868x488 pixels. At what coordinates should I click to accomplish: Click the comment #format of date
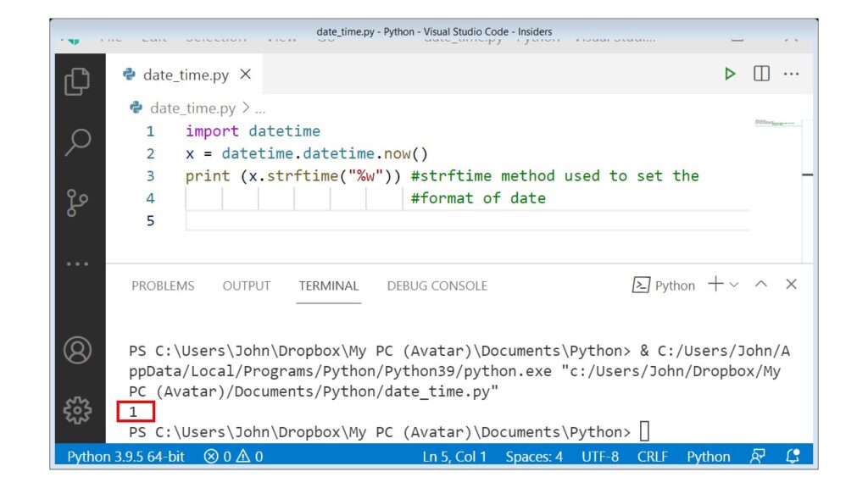478,198
